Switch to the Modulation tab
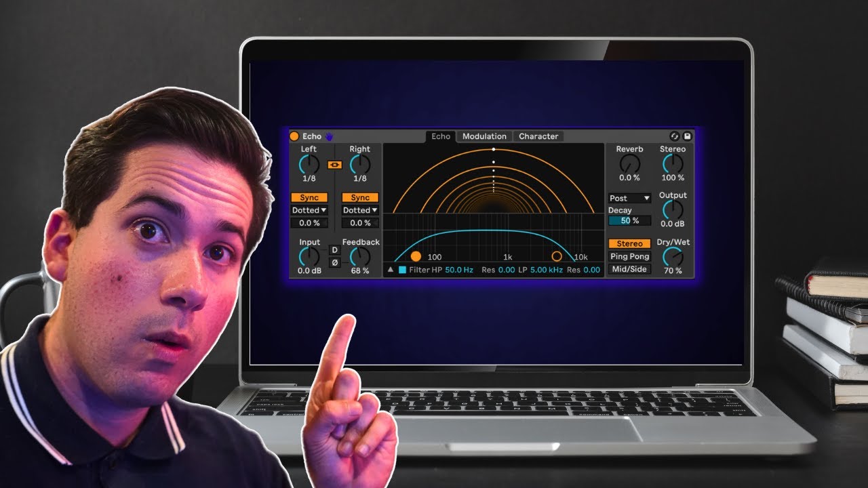This screenshot has width=868, height=488. (x=484, y=136)
